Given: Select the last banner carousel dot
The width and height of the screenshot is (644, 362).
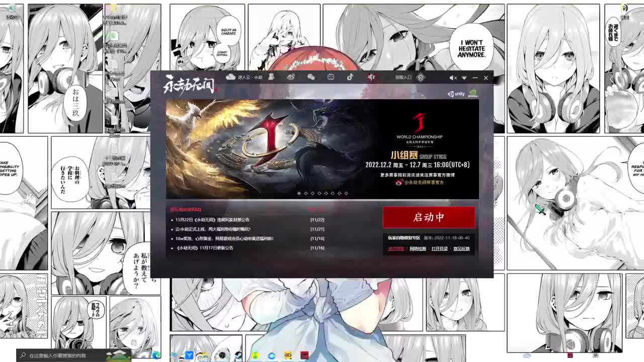Looking at the screenshot, I should pyautogui.click(x=346, y=193).
